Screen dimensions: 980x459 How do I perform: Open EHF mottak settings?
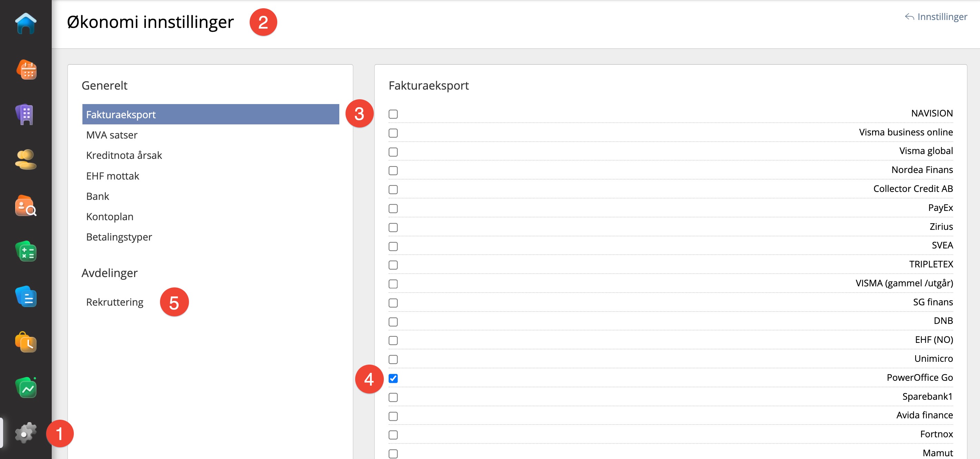pyautogui.click(x=113, y=176)
